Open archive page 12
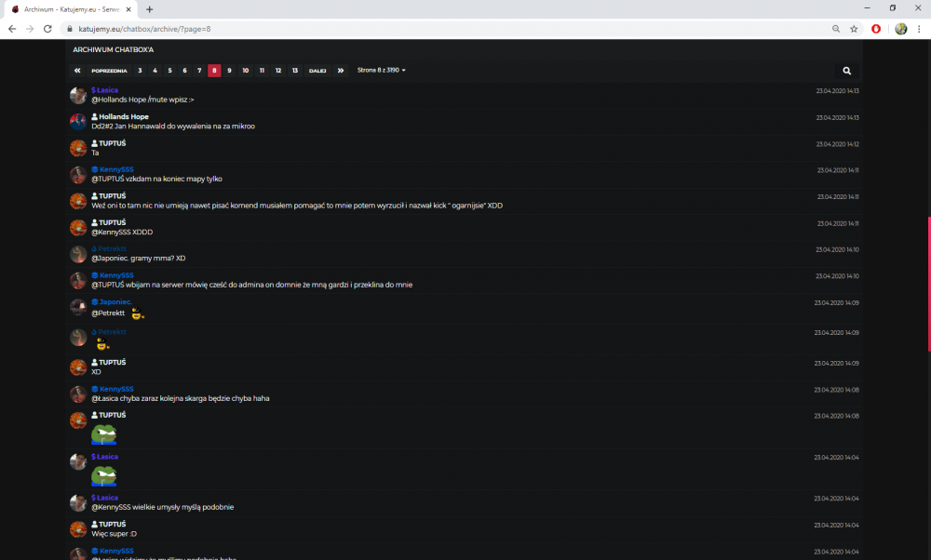This screenshot has height=560, width=931. (277, 71)
